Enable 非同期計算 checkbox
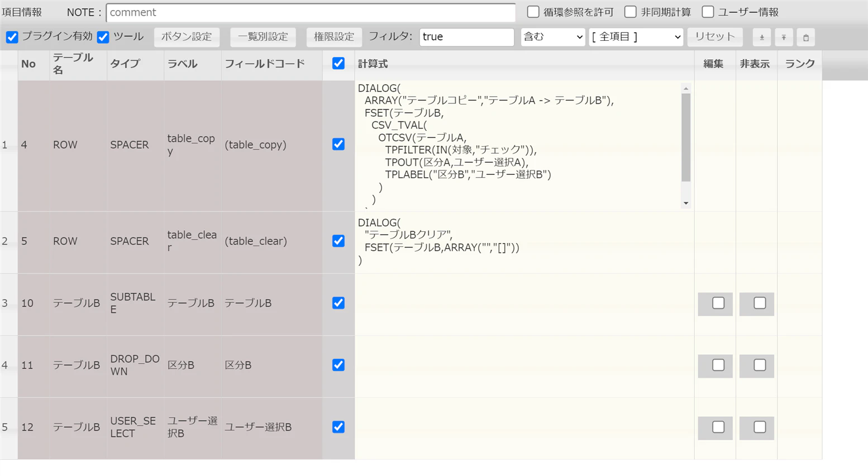 [631, 12]
